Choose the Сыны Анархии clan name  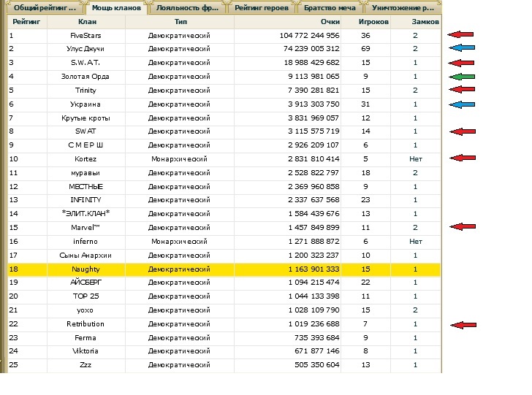86,255
